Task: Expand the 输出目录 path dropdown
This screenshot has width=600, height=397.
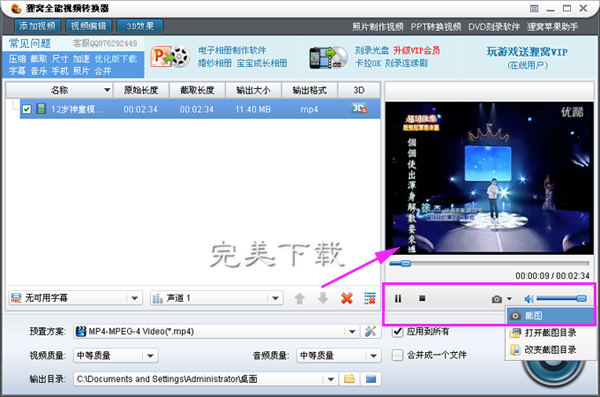Action: [331, 379]
